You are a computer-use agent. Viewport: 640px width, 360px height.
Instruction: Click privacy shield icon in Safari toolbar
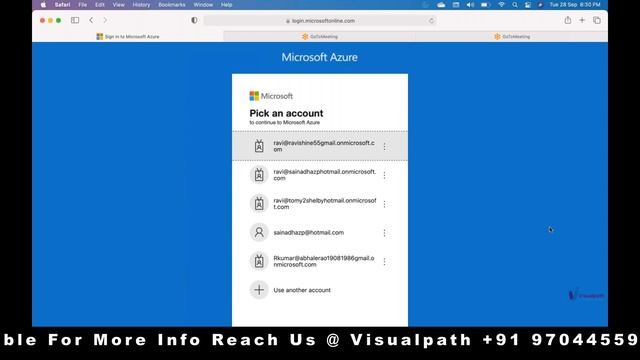point(194,20)
